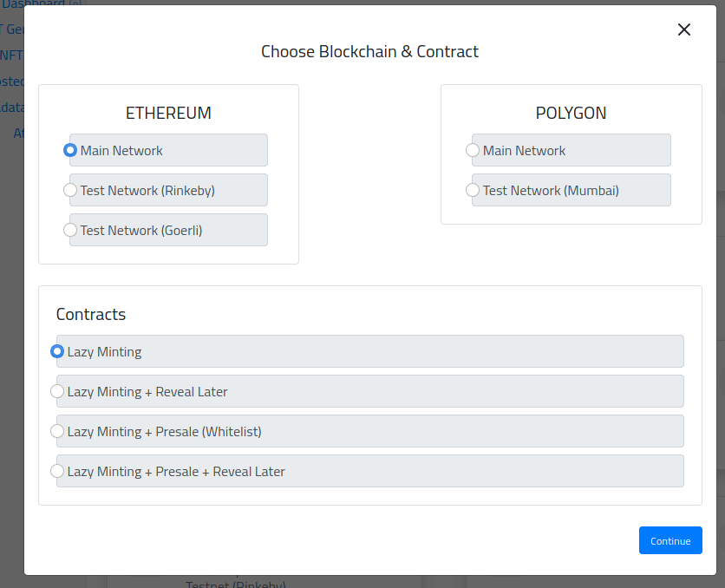Screen dimensions: 725x588
Task: Select Ethereum Test Network (Rinkeby) radio
Action: (x=70, y=190)
